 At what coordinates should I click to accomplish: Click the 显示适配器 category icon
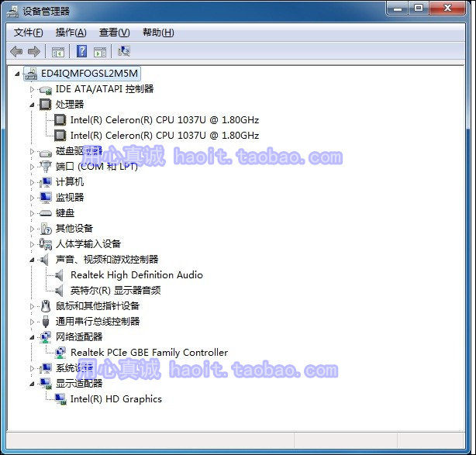pyautogui.click(x=46, y=384)
